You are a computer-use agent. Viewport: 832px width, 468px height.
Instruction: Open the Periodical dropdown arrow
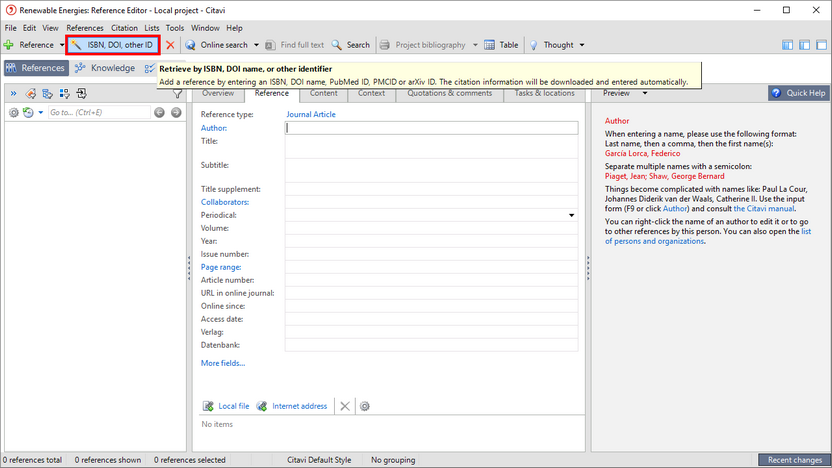[571, 215]
